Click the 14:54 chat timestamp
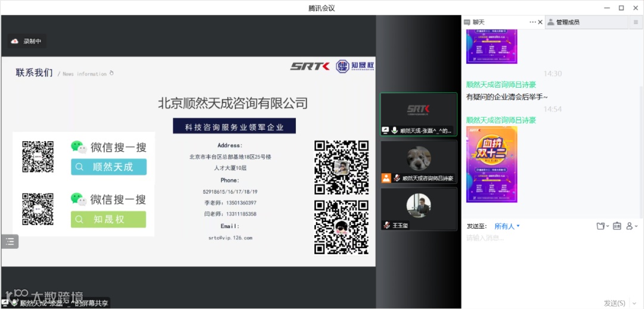The image size is (644, 309). click(552, 109)
